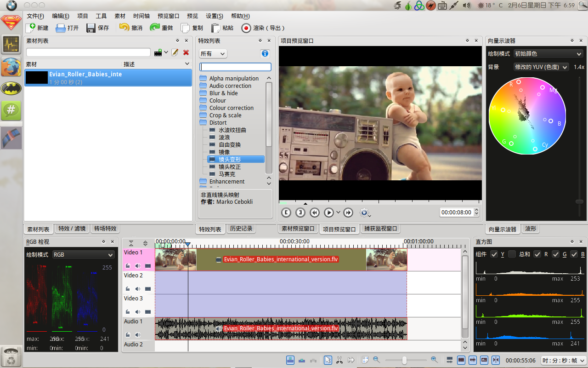Viewport: 588px width, 368px height.
Task: Select the arrow selection tool
Action: [x=328, y=360]
